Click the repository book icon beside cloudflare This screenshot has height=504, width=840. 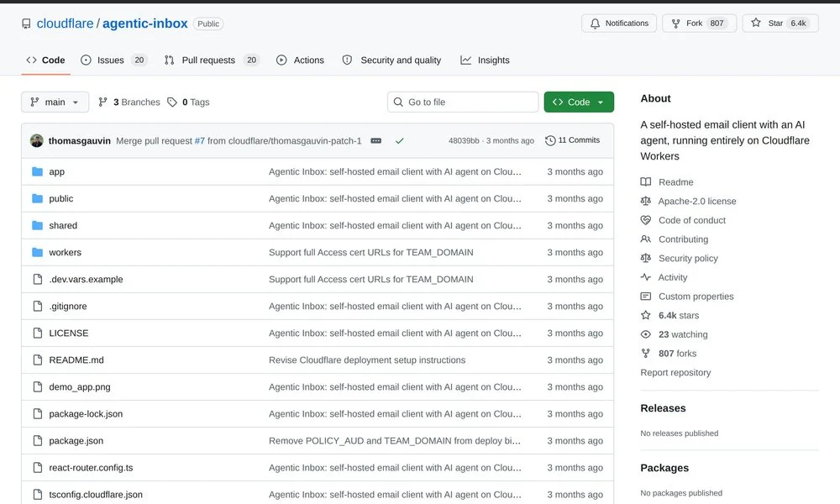(26, 24)
